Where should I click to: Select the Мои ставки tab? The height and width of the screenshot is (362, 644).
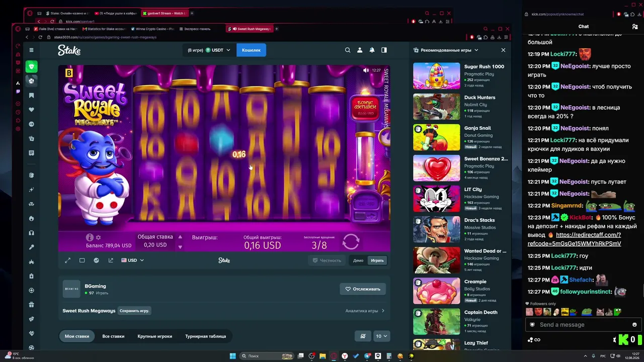(77, 336)
